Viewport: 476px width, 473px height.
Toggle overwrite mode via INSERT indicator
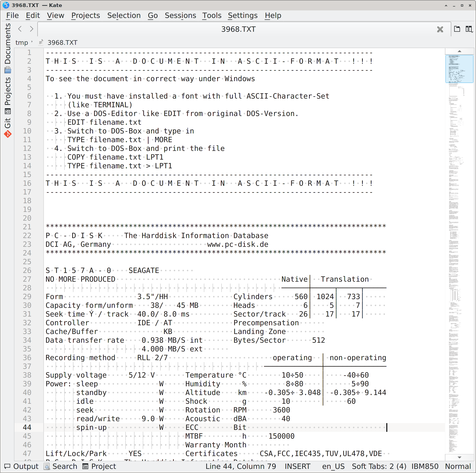point(297,466)
